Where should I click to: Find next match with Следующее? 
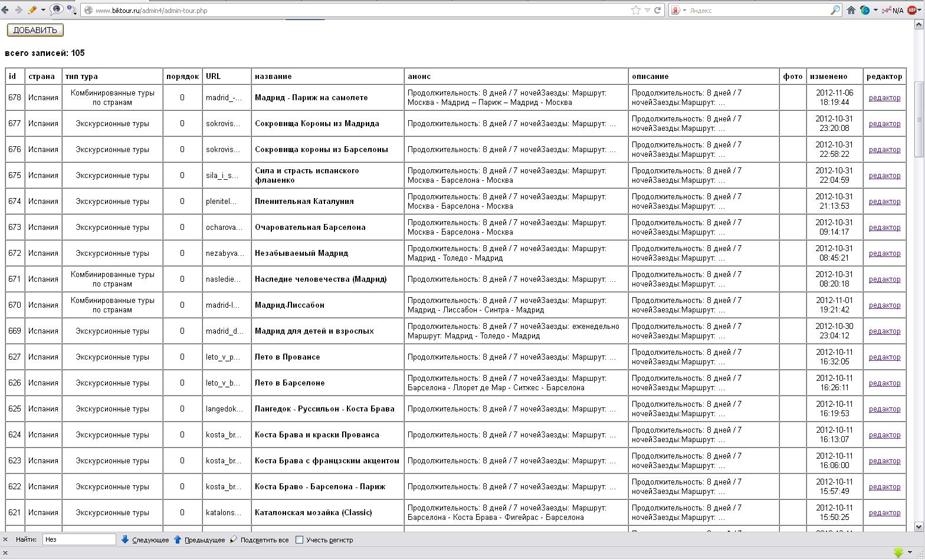[x=145, y=540]
